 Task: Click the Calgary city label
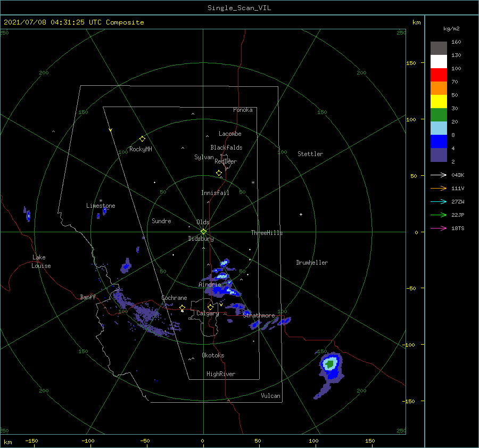(208, 313)
